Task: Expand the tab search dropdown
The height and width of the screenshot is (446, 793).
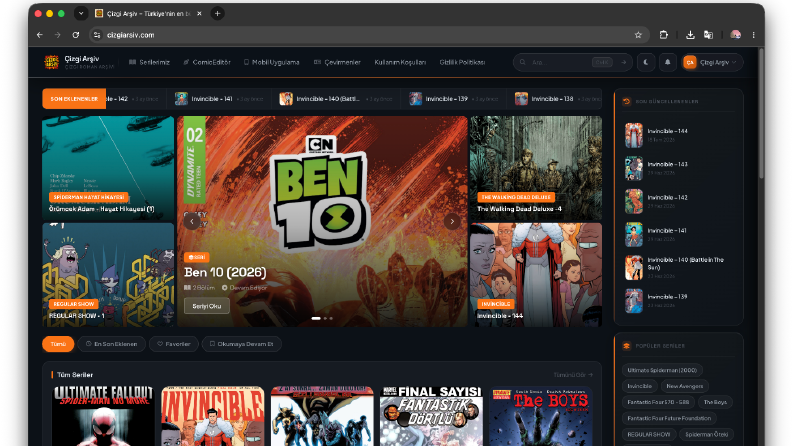Action: coord(81,14)
